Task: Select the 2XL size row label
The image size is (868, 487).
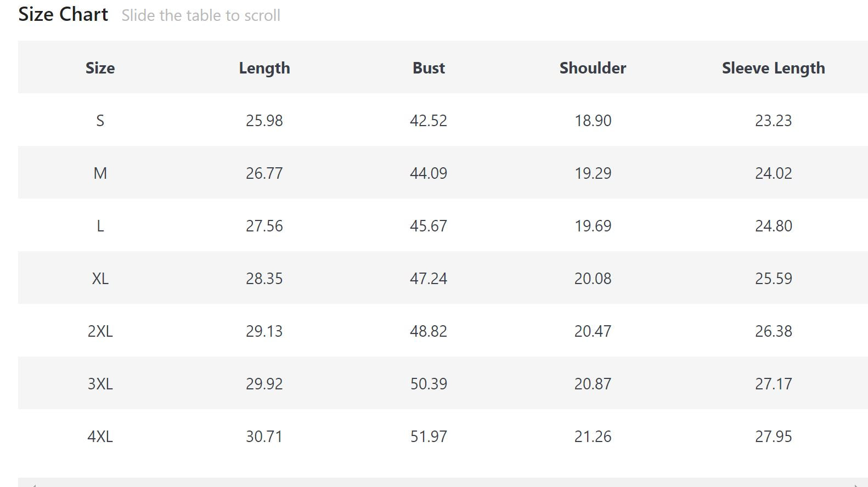Action: coord(100,331)
